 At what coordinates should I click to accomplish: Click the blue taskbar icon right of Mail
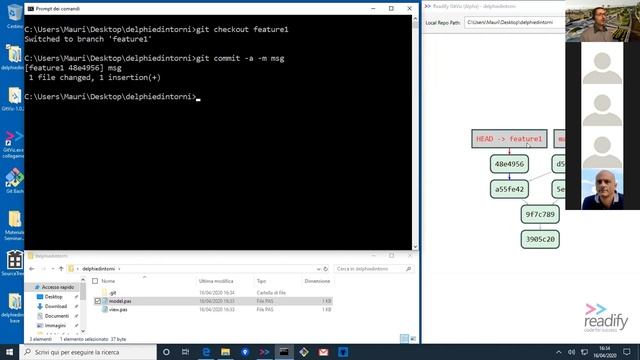point(343,352)
